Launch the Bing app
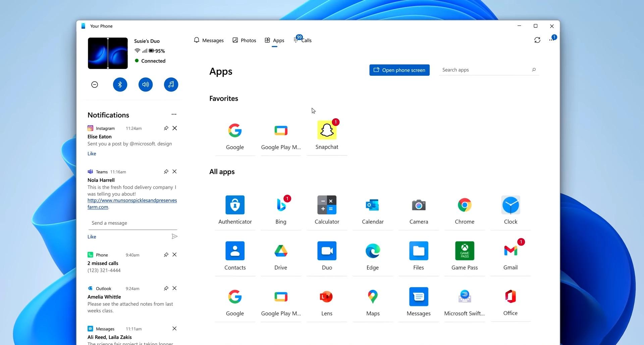 point(281,210)
